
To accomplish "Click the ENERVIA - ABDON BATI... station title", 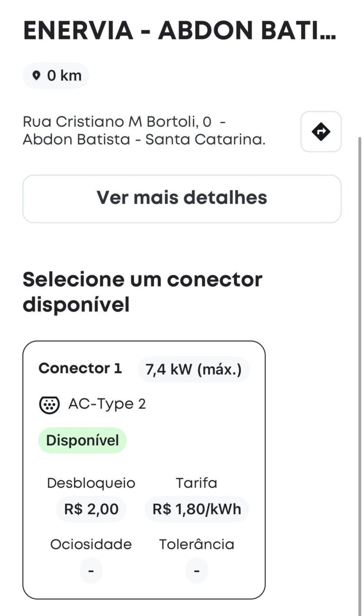I will tap(180, 31).
